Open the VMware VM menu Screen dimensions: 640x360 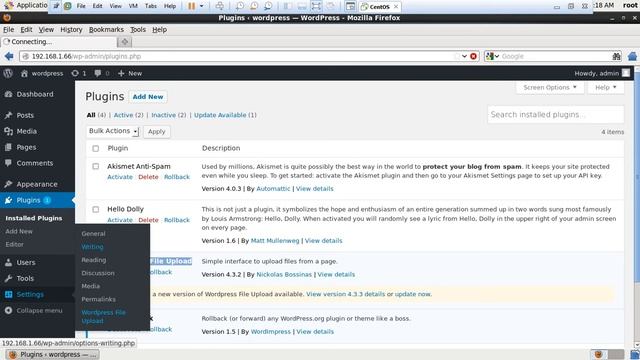[133, 6]
